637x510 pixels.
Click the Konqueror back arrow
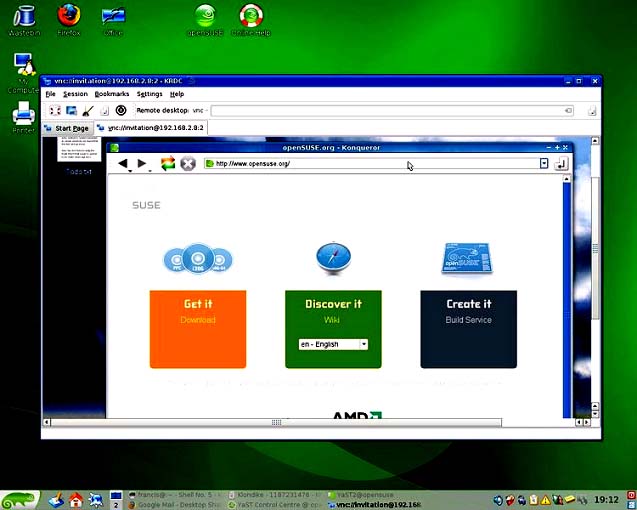[123, 163]
